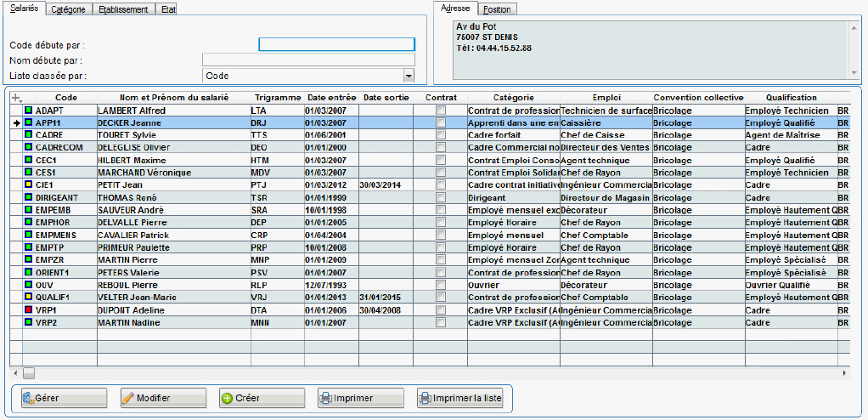Viewport: 868px width, 420px height.
Task: Open the 'Liste classée par' dropdown
Action: 409,77
